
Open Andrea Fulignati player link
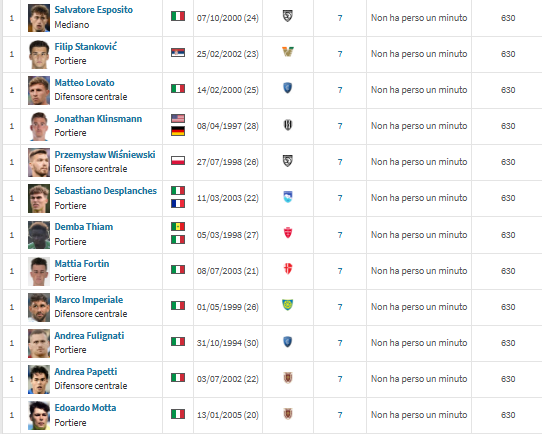pyautogui.click(x=89, y=336)
